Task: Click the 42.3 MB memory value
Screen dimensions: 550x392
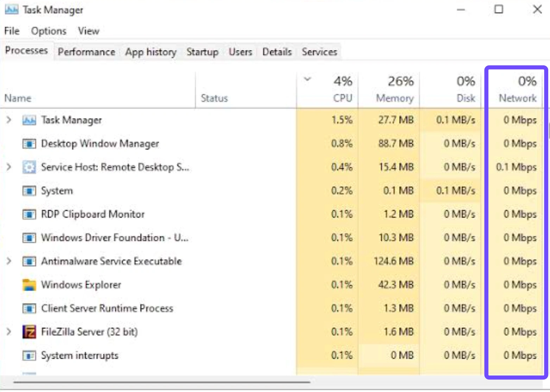Action: 396,285
